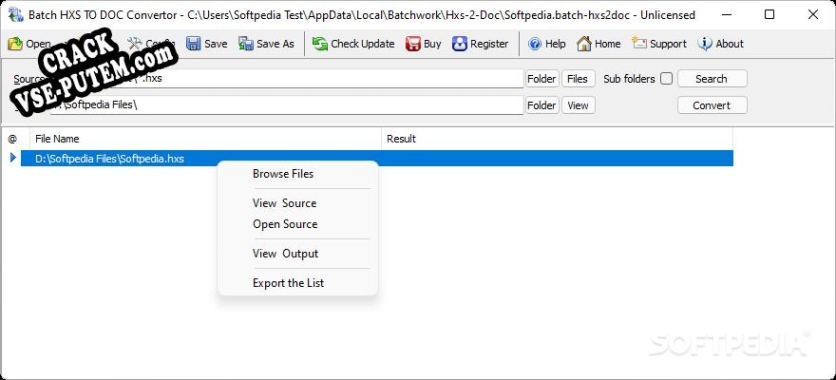Click the Search button

pyautogui.click(x=712, y=79)
